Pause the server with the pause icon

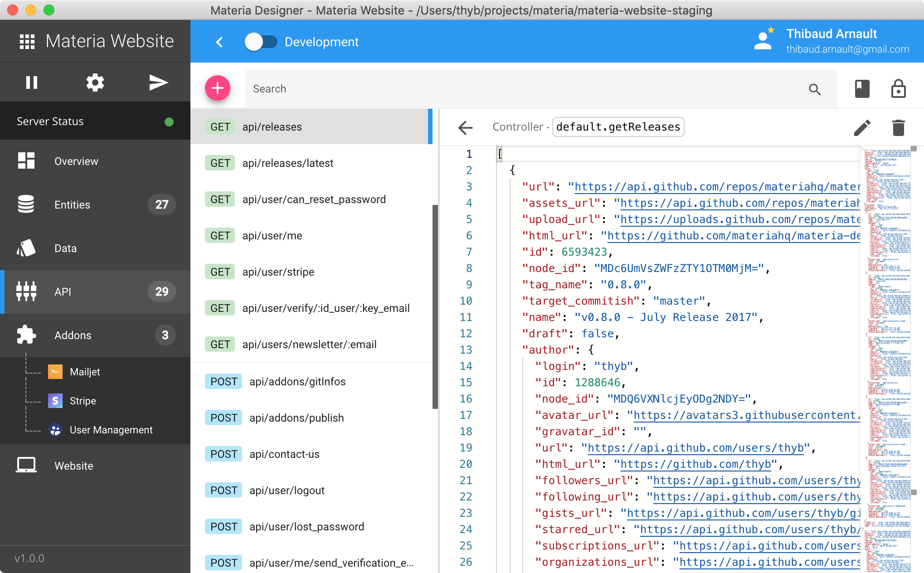pyautogui.click(x=32, y=83)
